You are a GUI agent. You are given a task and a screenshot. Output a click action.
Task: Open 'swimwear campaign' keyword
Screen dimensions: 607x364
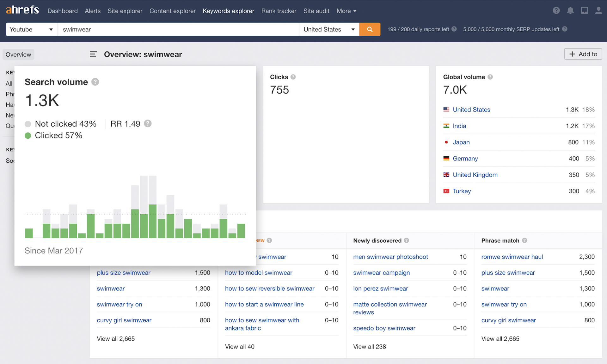click(381, 273)
